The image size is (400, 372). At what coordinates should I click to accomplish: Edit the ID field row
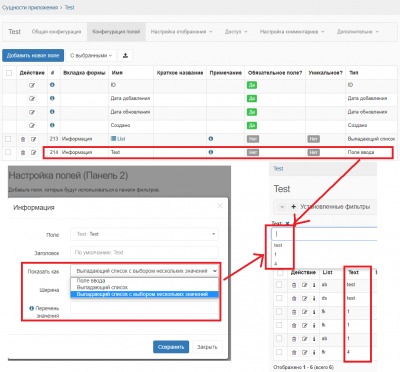point(32,85)
